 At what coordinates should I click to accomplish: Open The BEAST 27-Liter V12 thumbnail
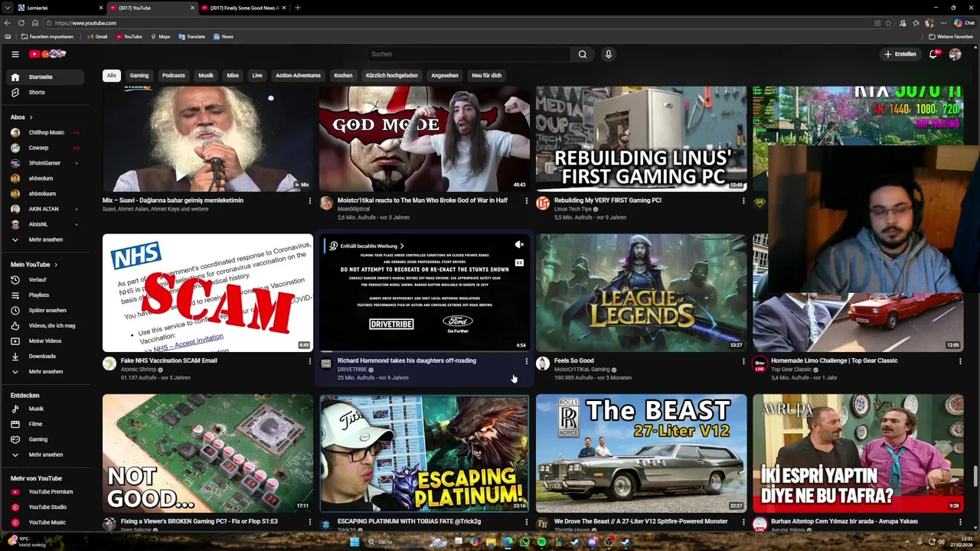pyautogui.click(x=641, y=453)
